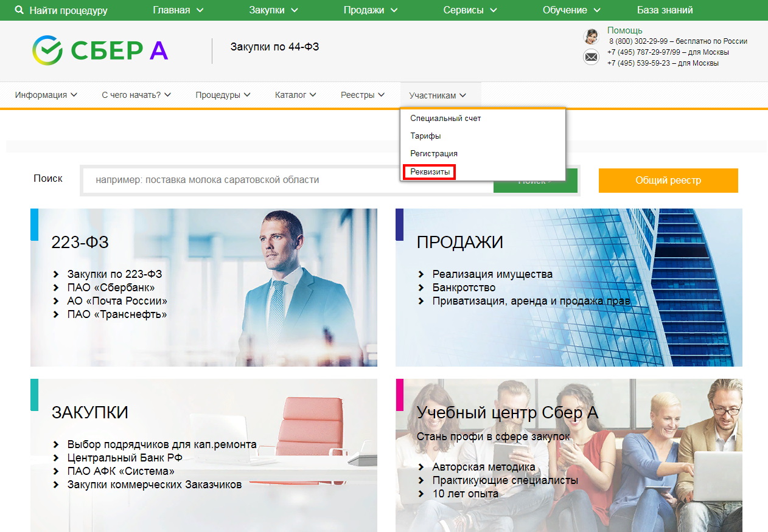Expand the Каталог menu
The width and height of the screenshot is (768, 532).
pos(295,95)
